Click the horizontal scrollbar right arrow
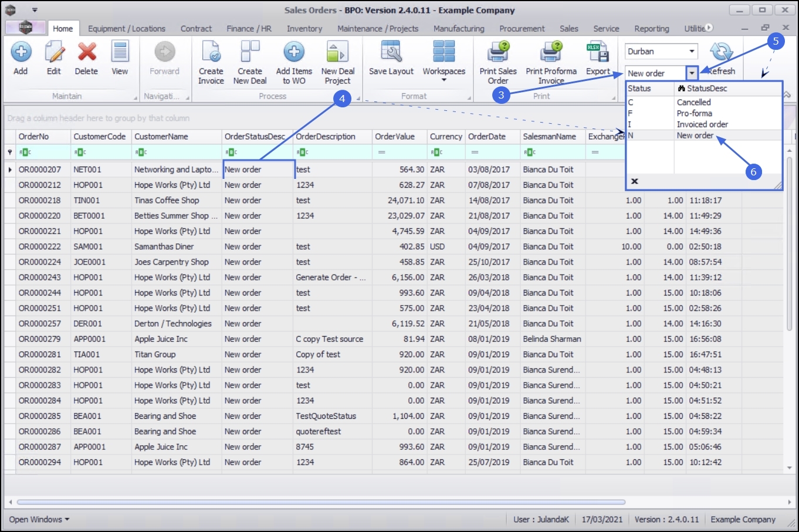The image size is (799, 532). [x=790, y=502]
